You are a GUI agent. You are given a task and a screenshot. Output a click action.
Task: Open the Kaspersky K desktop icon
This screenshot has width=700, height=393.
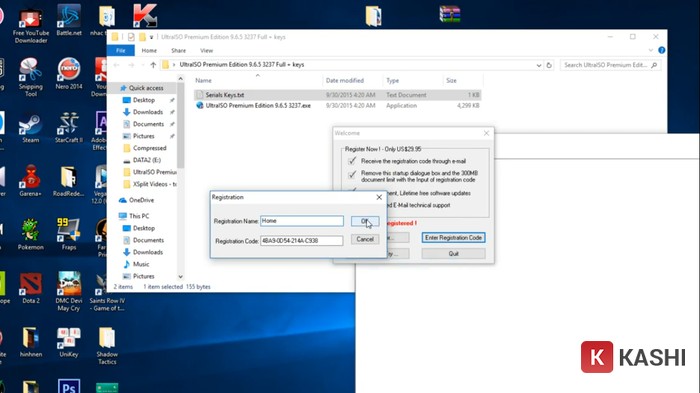145,15
